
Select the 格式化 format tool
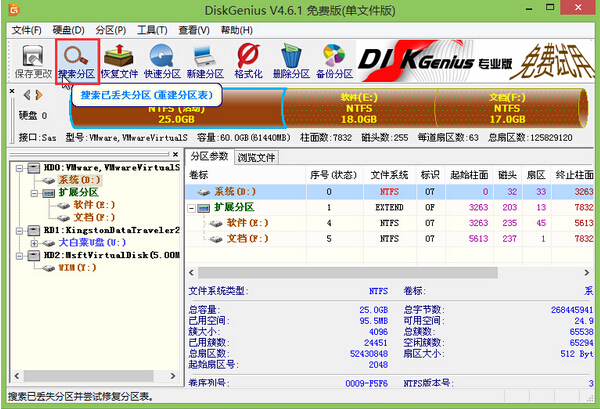[x=249, y=61]
